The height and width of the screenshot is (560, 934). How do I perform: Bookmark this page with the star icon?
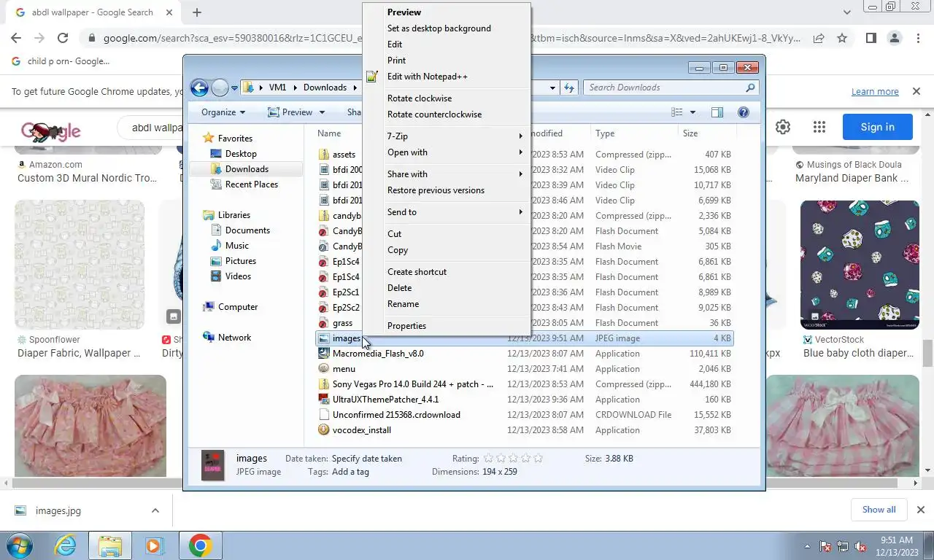pyautogui.click(x=842, y=38)
